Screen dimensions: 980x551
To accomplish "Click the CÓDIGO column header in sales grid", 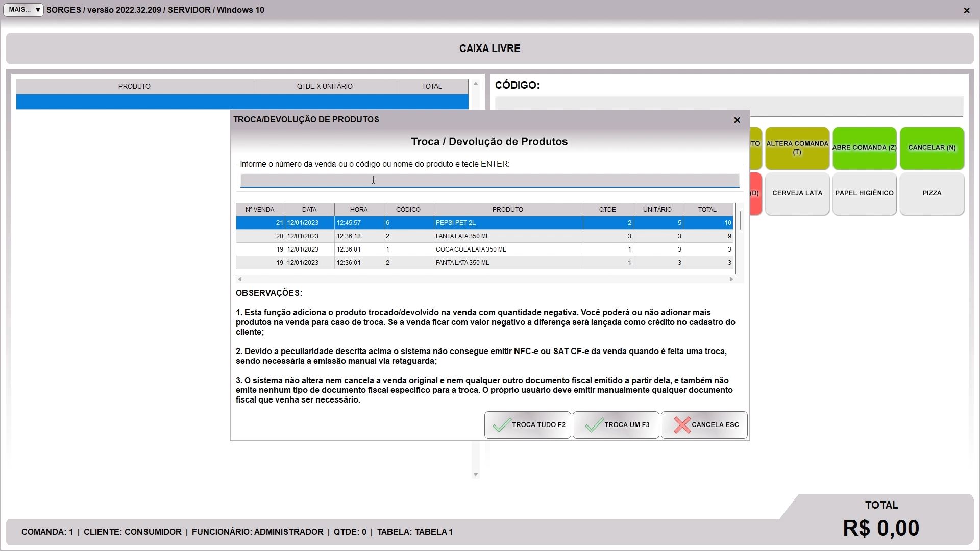I will 408,210.
